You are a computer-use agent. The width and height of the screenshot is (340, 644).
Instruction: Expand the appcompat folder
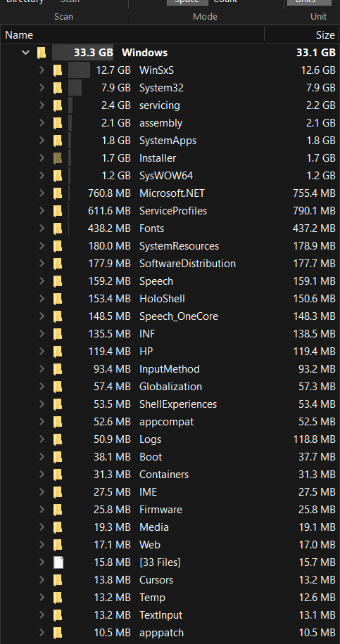[42, 422]
